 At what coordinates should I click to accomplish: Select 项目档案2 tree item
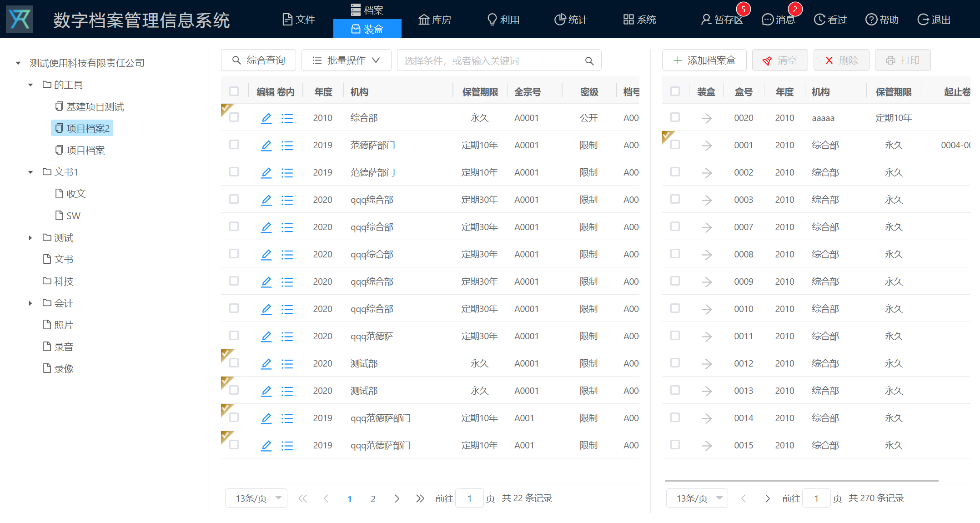[82, 128]
